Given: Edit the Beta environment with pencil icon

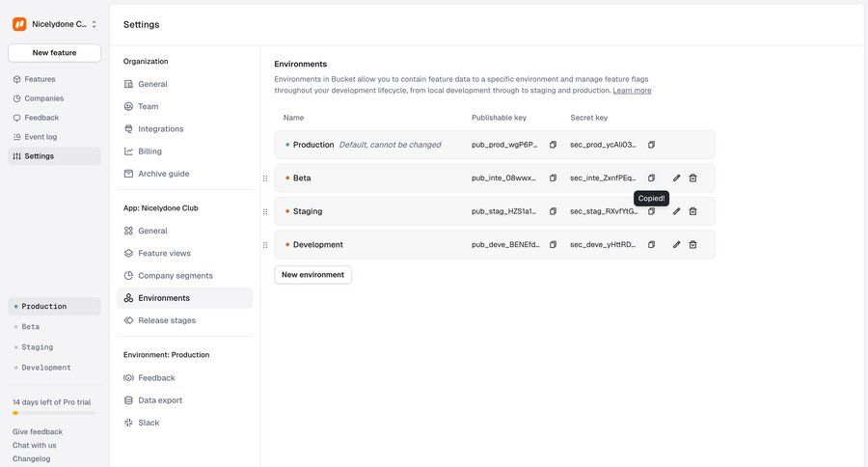Looking at the screenshot, I should tap(676, 178).
